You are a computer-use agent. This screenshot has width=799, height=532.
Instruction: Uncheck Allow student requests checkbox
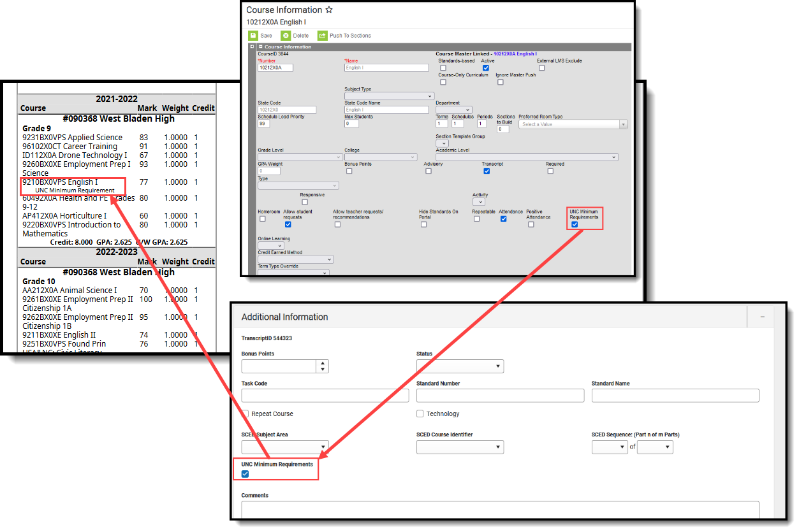pos(288,224)
